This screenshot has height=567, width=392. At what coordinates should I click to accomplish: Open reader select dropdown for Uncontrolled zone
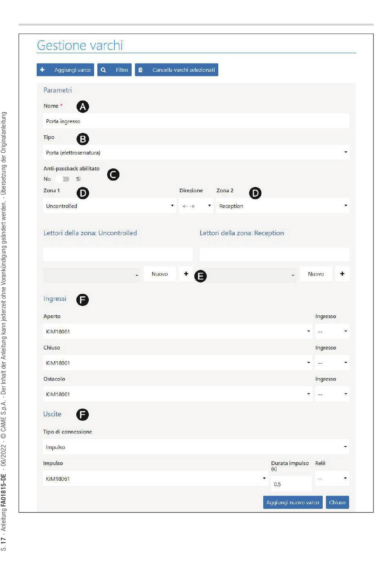coord(92,275)
